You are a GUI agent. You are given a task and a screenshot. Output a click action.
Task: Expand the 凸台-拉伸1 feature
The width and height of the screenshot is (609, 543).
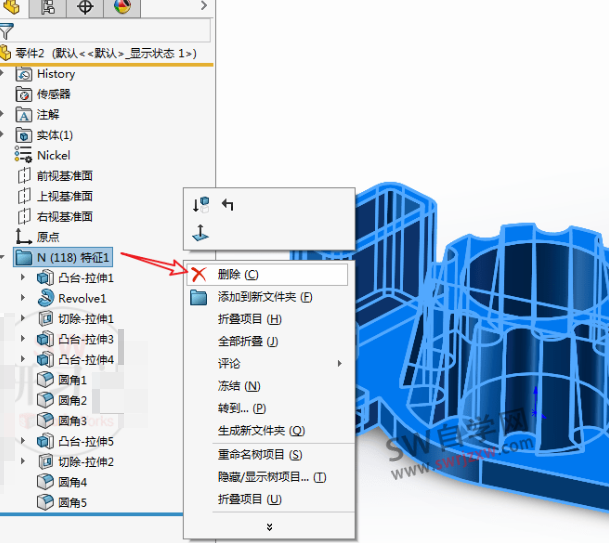click(23, 277)
